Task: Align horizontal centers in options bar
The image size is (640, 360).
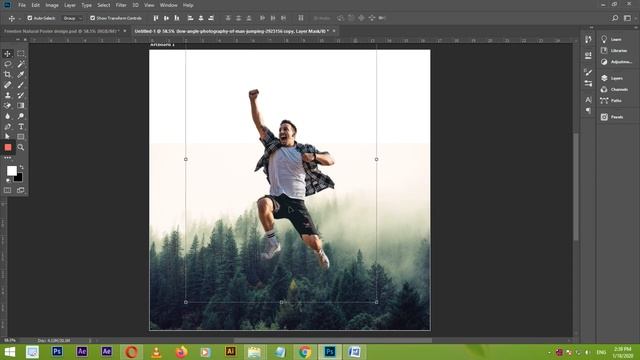Action: [x=201, y=18]
